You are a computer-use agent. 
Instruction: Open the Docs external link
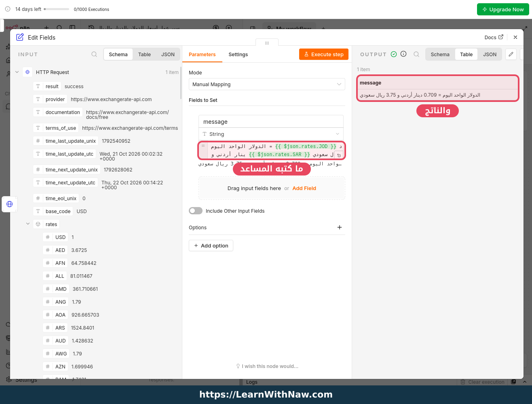(x=494, y=37)
